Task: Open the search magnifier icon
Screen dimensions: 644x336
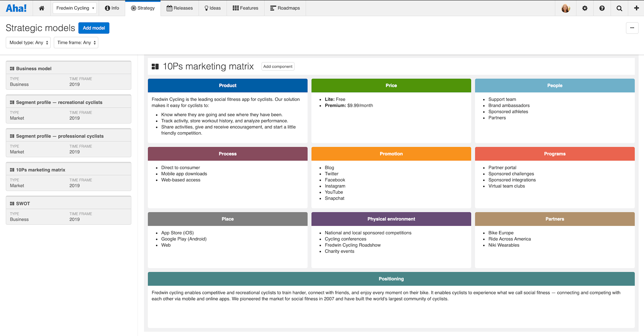Action: point(619,8)
